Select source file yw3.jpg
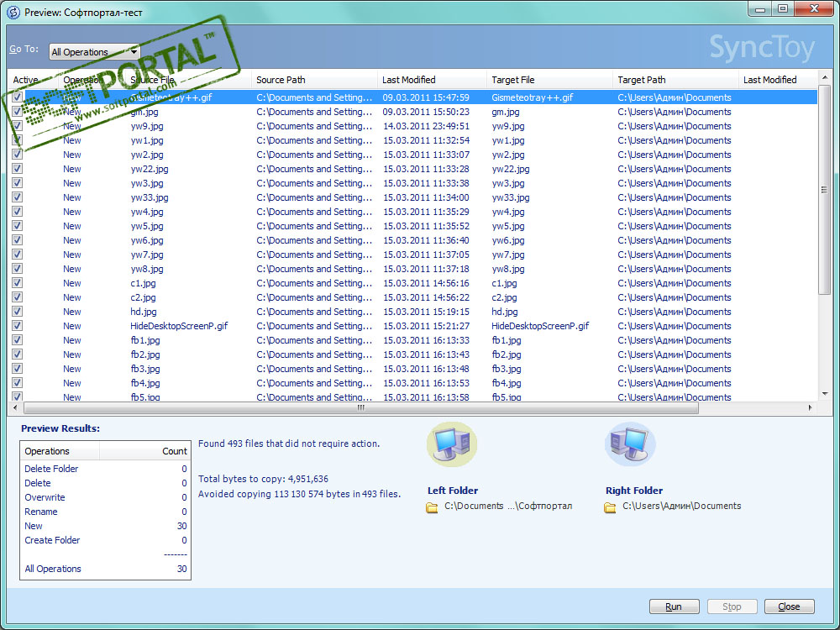840x630 pixels. pyautogui.click(x=147, y=183)
